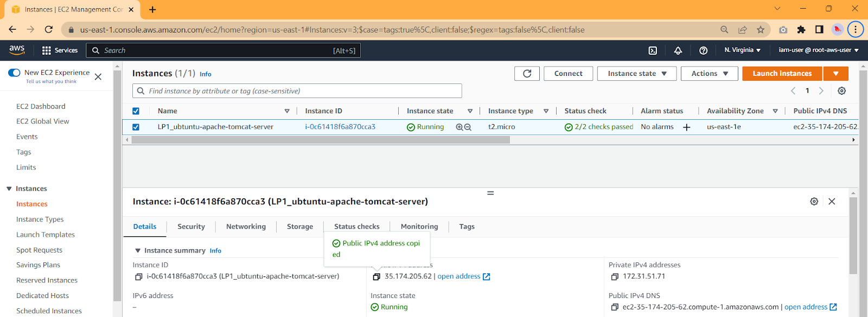Copy the Instance ID in summary
Viewport: 868px width, 317px height.
click(x=138, y=277)
